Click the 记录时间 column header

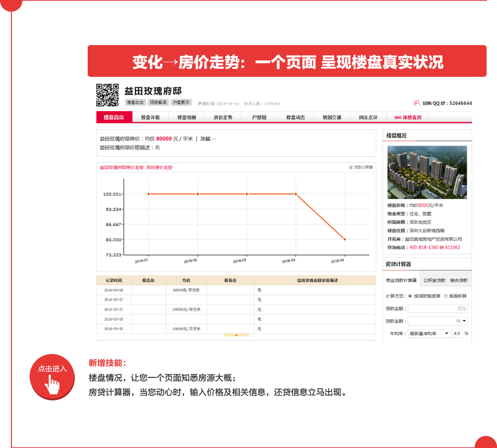point(114,280)
